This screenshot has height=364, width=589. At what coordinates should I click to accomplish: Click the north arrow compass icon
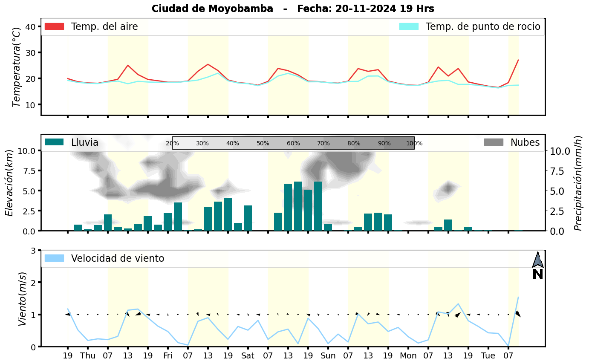[x=538, y=260]
